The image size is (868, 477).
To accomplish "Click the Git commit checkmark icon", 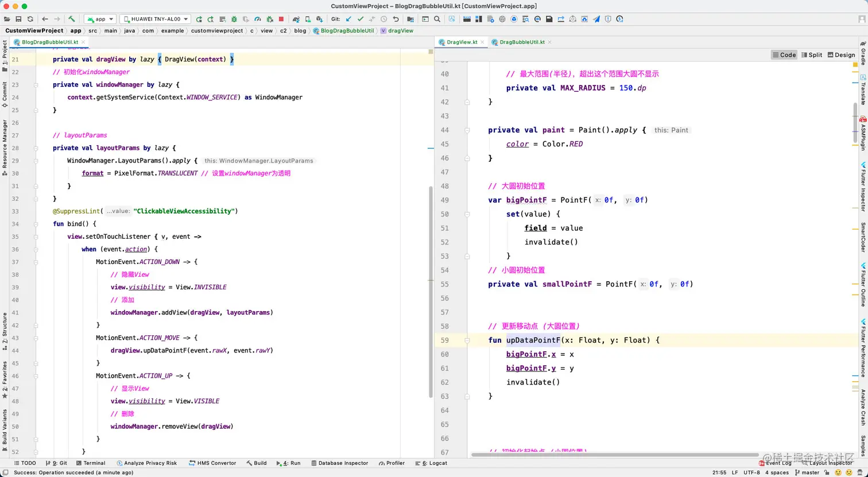I will coord(361,19).
